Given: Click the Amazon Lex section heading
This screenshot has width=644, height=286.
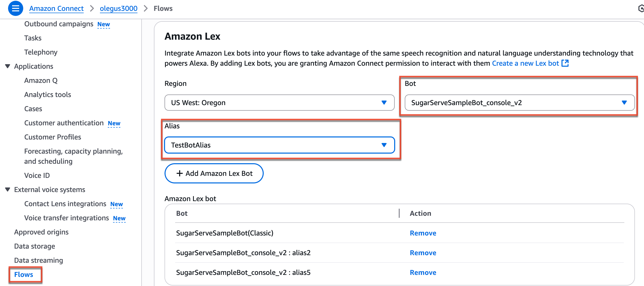Looking at the screenshot, I should 192,36.
